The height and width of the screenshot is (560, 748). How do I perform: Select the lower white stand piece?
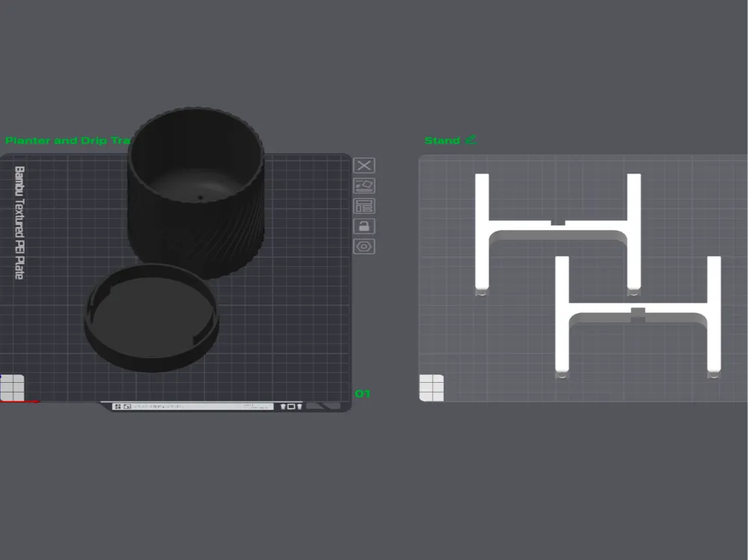point(638,317)
